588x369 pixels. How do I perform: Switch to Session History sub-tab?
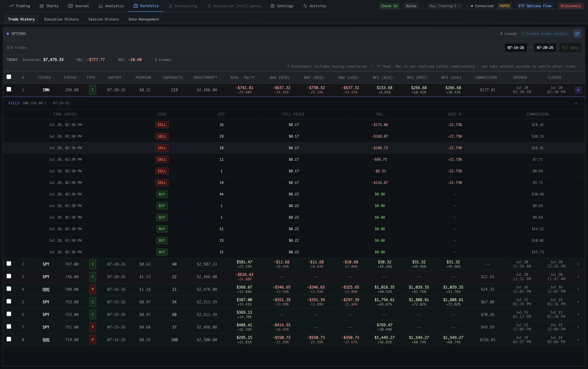click(x=104, y=19)
